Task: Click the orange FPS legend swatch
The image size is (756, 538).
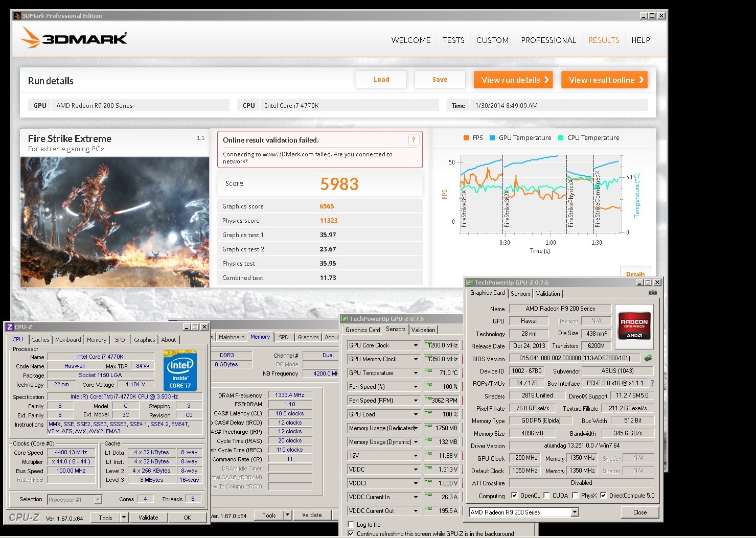Action: click(x=466, y=138)
